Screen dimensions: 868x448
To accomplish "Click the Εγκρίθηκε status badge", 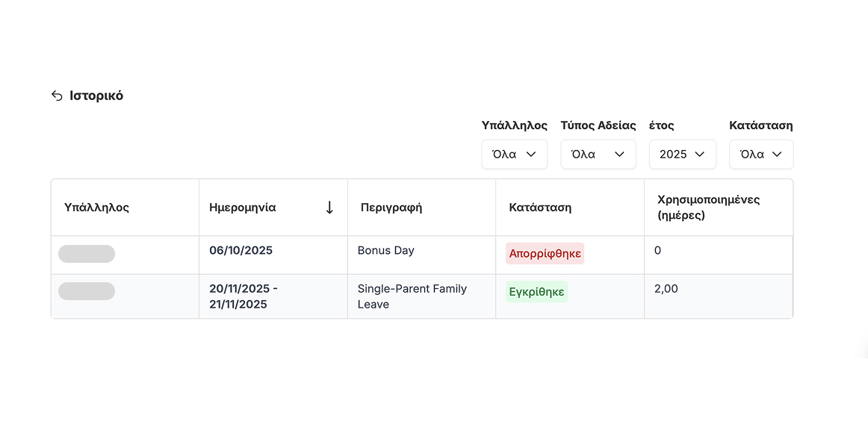I will (536, 292).
